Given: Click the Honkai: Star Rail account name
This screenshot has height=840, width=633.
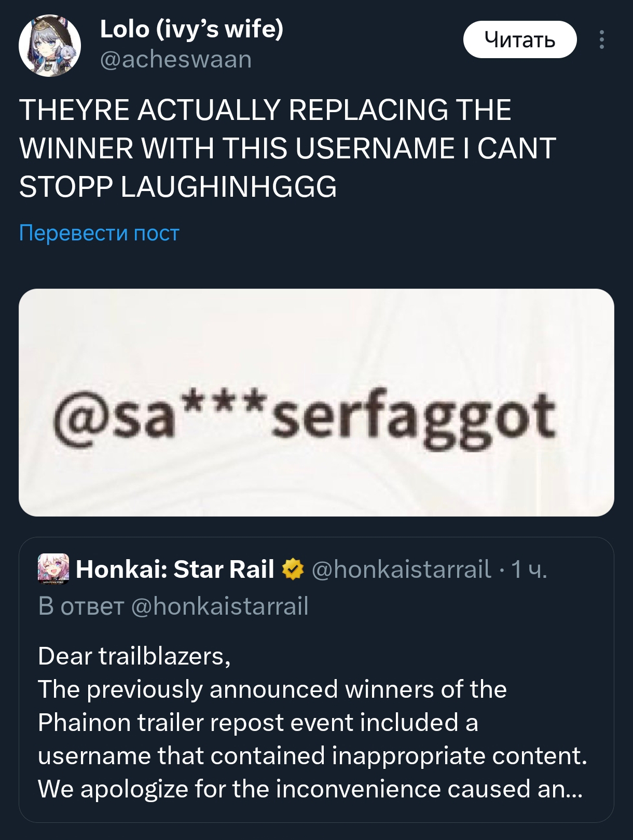Looking at the screenshot, I should pos(175,569).
